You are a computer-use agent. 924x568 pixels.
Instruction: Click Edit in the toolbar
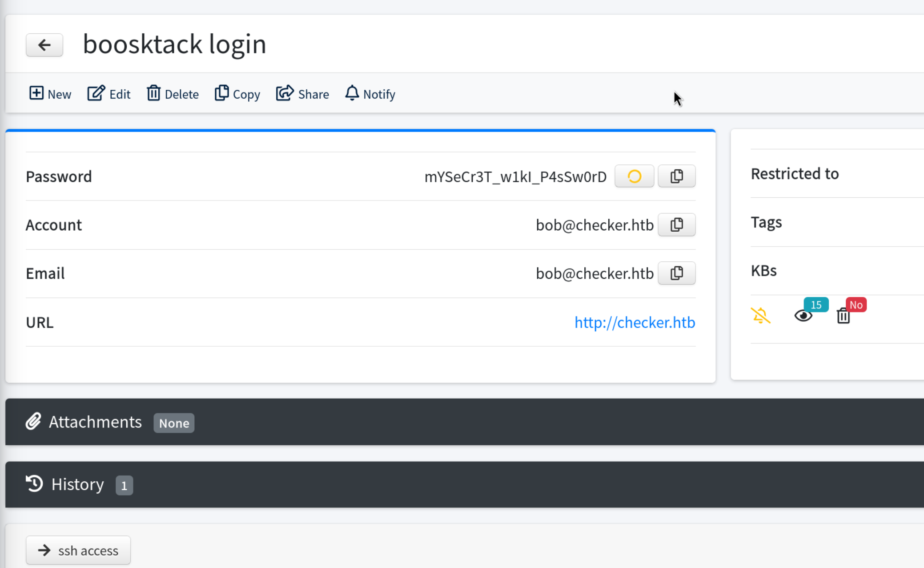click(109, 94)
